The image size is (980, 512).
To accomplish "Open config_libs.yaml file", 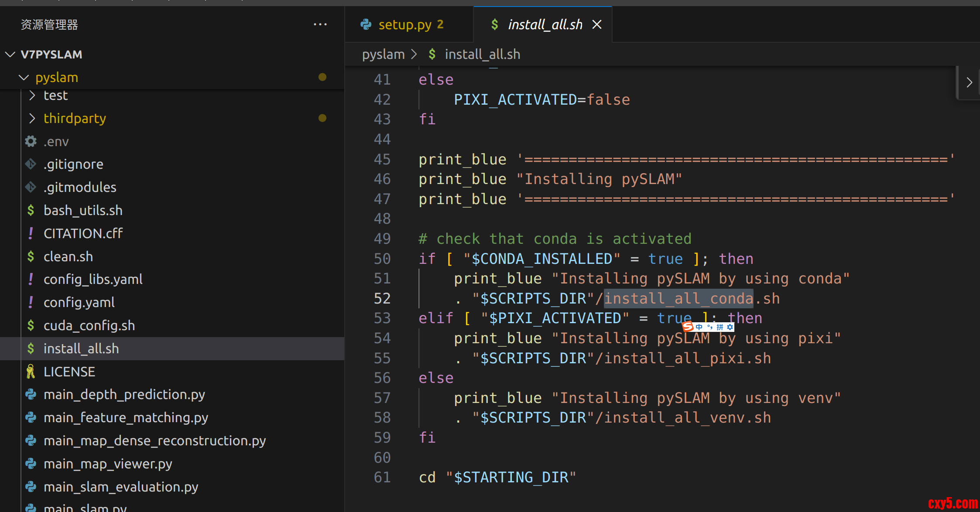I will [x=93, y=280].
